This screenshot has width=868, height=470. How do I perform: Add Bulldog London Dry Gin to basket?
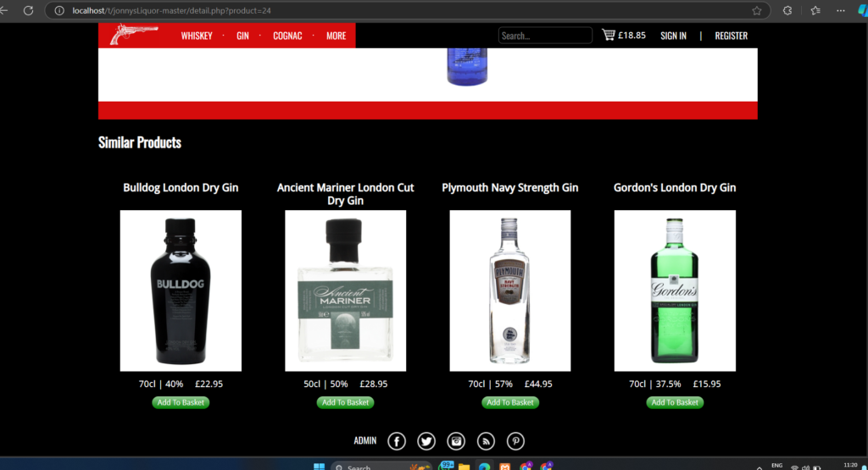pos(181,402)
